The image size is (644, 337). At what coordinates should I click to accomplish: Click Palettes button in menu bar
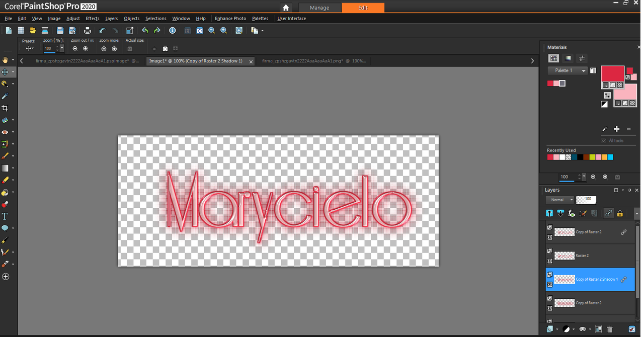pos(260,19)
